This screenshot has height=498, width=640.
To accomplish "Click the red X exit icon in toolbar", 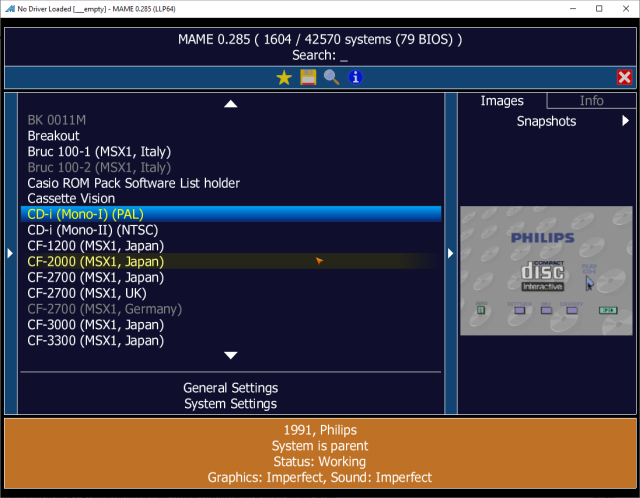I will pyautogui.click(x=624, y=77).
